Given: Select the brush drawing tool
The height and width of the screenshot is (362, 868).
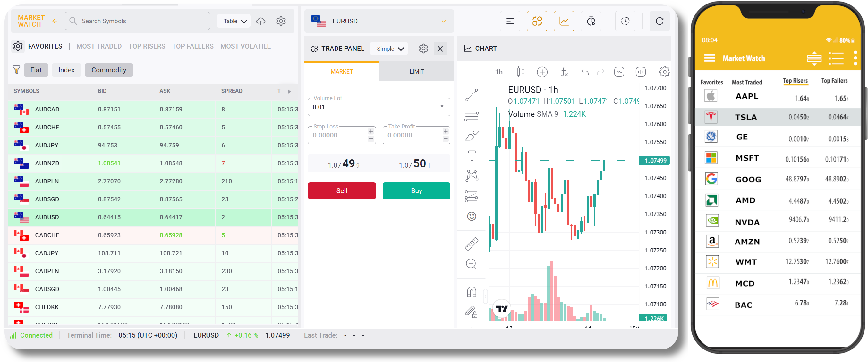Looking at the screenshot, I should (472, 135).
